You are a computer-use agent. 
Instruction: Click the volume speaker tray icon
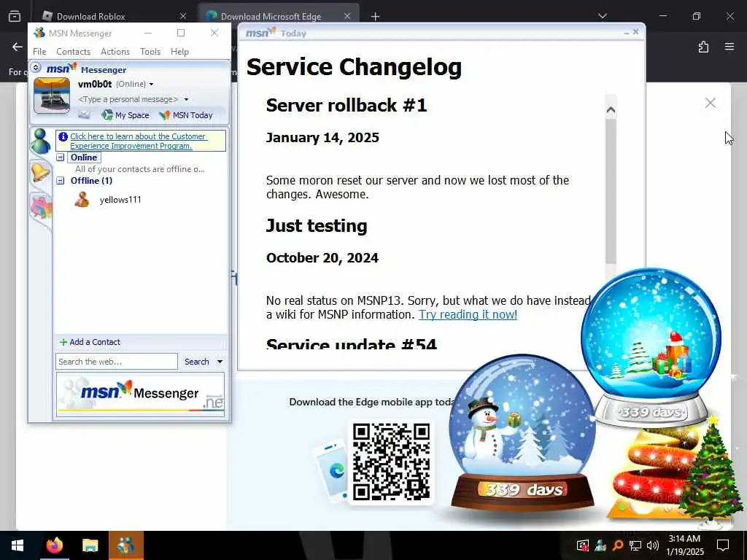pos(653,545)
